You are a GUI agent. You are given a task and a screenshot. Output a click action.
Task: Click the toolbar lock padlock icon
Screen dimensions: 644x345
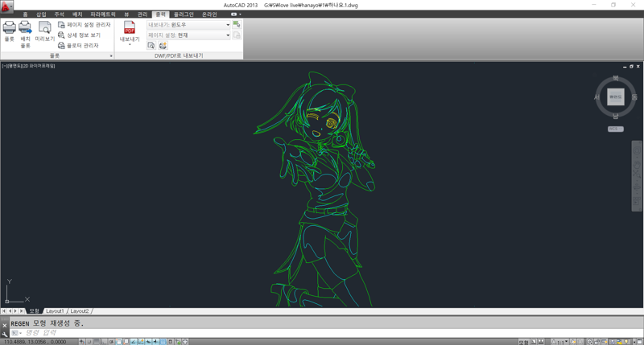(x=597, y=342)
